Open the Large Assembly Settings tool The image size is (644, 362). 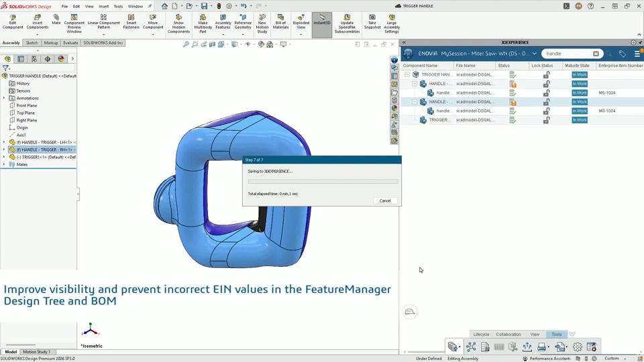(x=392, y=24)
